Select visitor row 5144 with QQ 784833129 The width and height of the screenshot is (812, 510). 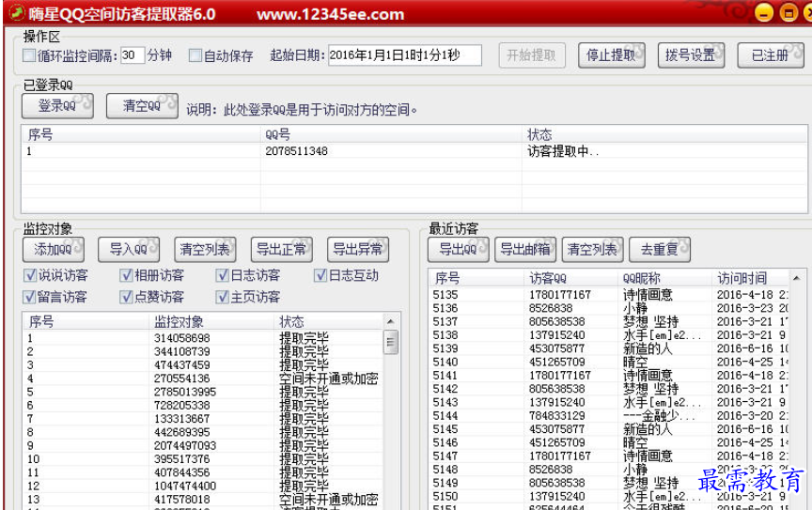tap(609, 416)
